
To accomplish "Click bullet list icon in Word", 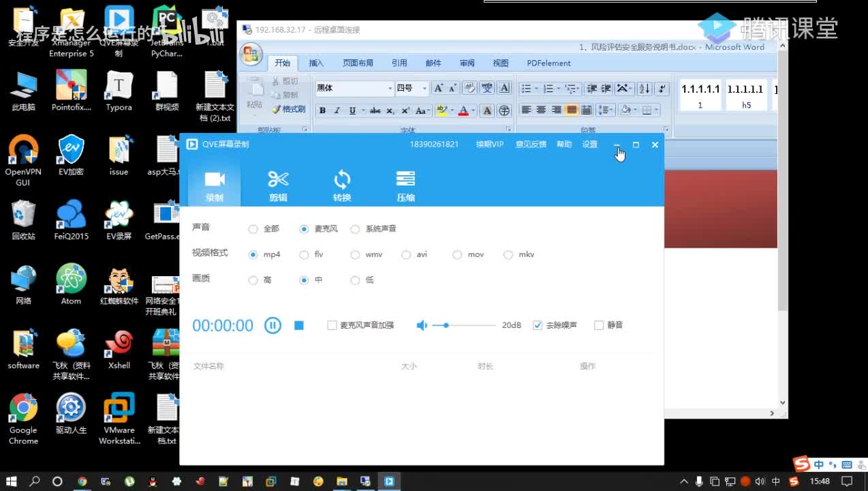I will tap(525, 88).
